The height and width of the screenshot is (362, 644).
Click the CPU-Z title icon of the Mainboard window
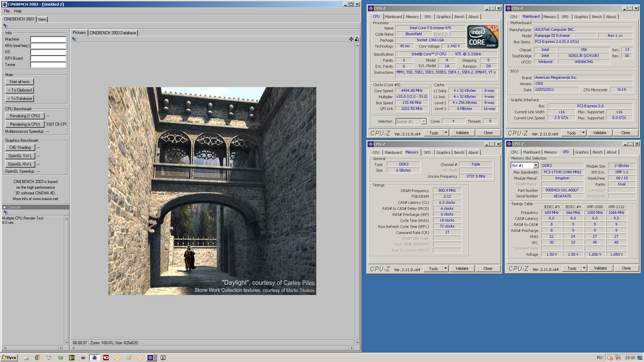(508, 8)
